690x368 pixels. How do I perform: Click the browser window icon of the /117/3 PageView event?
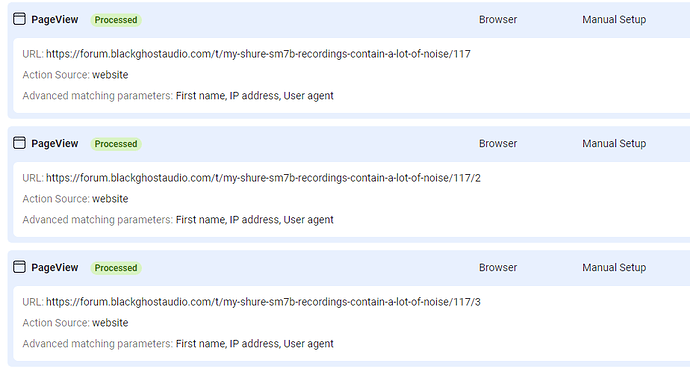point(19,267)
